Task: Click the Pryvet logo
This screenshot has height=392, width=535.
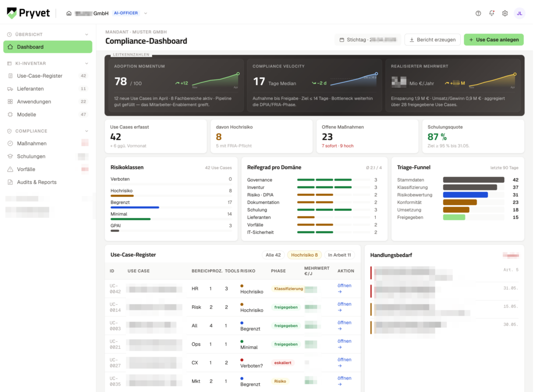Action: (28, 13)
